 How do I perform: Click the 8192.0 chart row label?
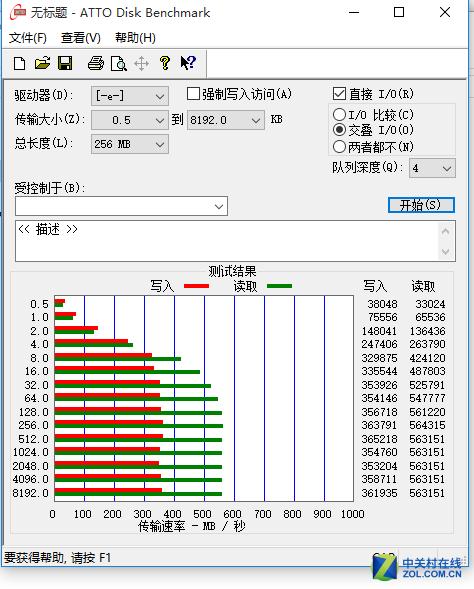pos(31,493)
